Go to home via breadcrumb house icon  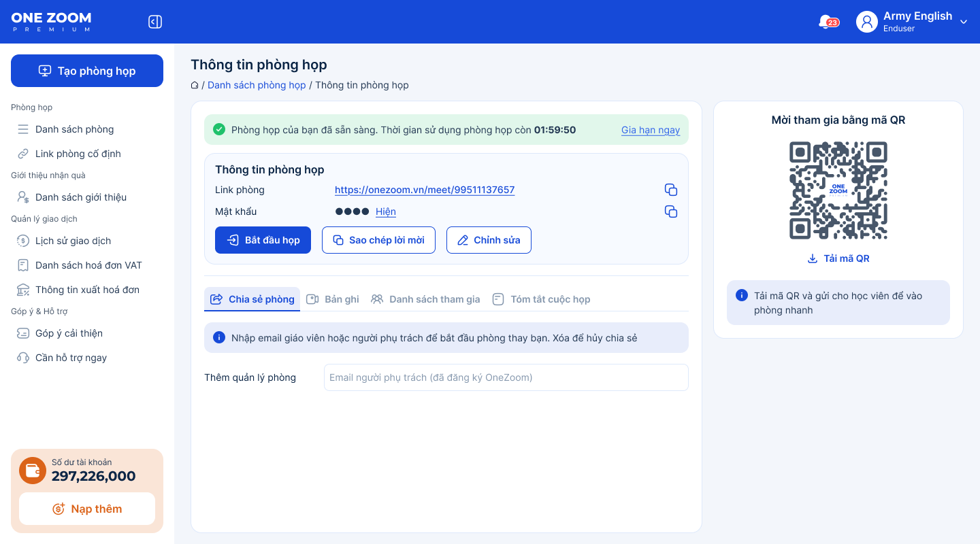195,85
